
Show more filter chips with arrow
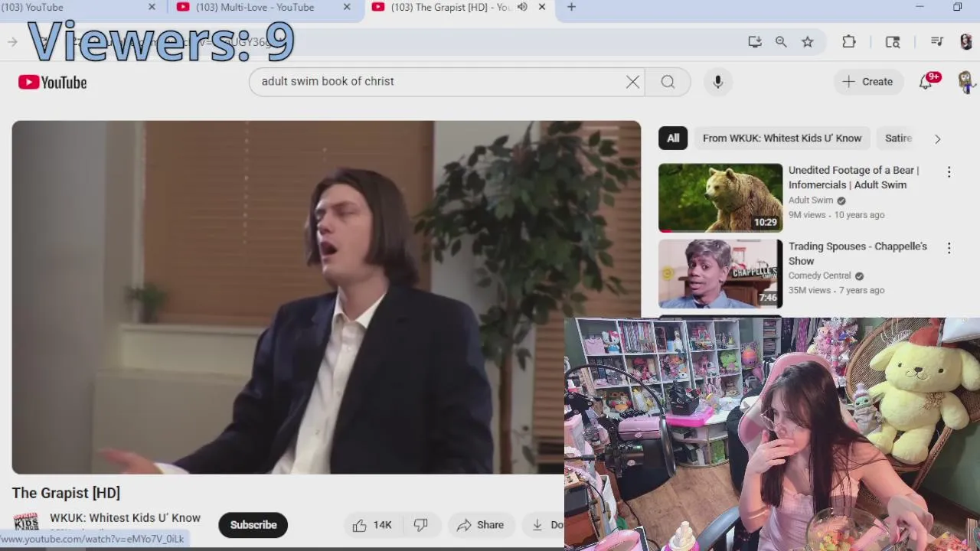pos(937,139)
